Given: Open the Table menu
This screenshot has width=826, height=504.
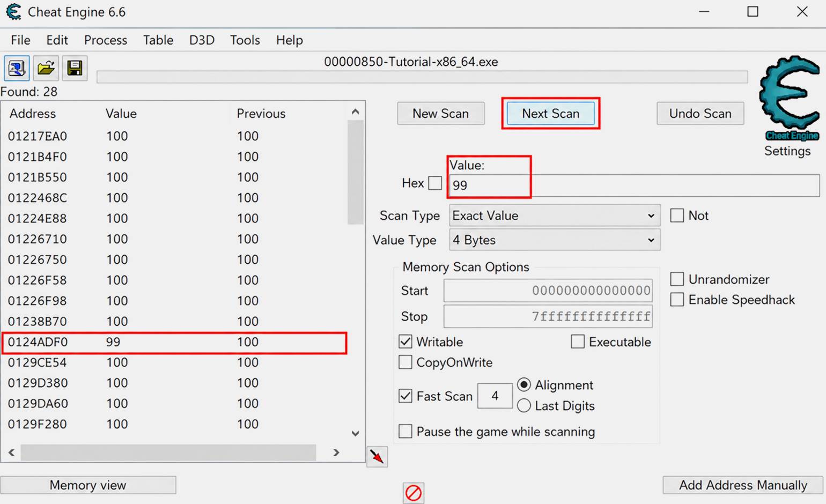Looking at the screenshot, I should (x=158, y=40).
